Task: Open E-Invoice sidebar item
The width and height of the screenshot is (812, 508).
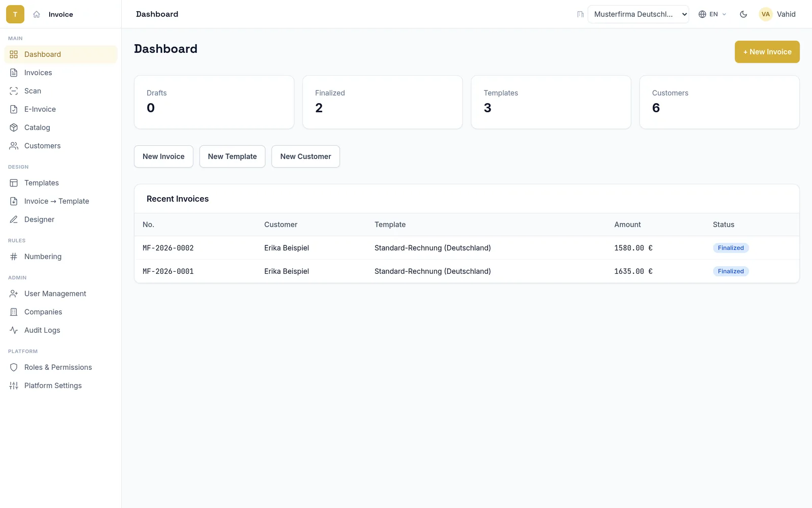Action: click(61, 109)
